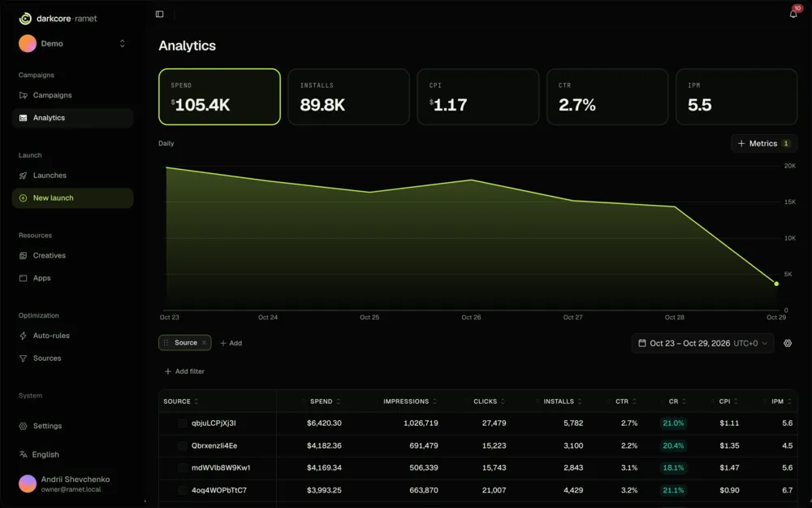The image size is (812, 508).
Task: Open Creatives in the sidebar
Action: (x=72, y=255)
